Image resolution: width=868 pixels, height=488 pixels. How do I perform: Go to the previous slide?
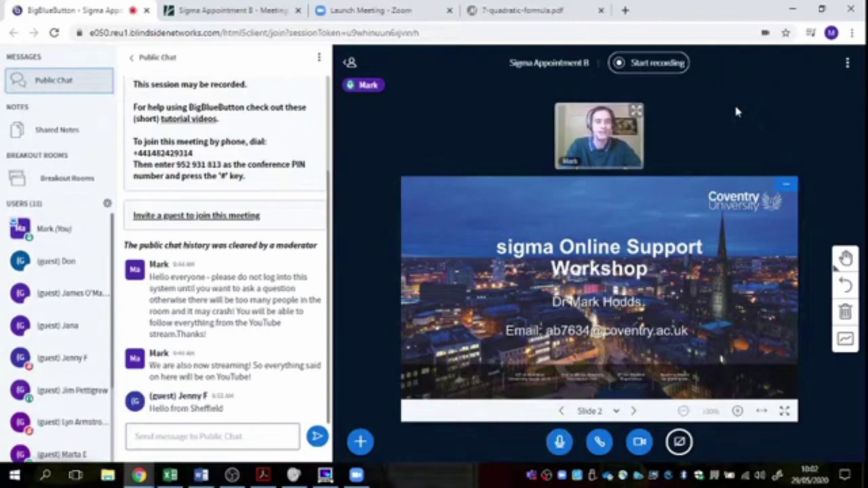561,411
